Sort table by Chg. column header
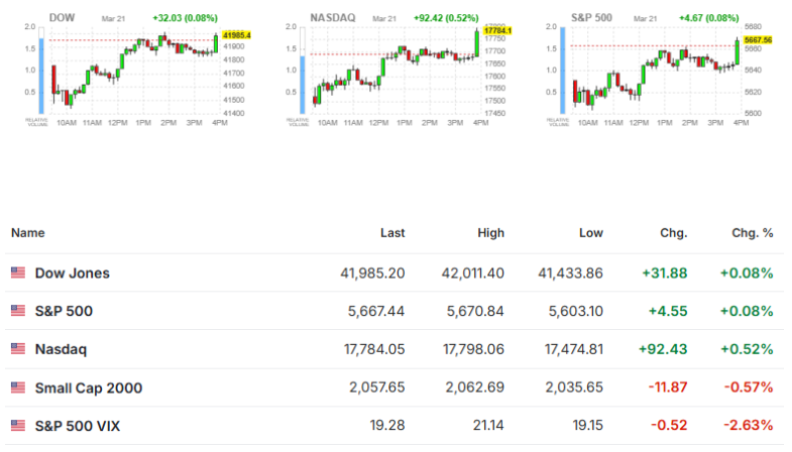The height and width of the screenshot is (452, 792). [x=673, y=233]
